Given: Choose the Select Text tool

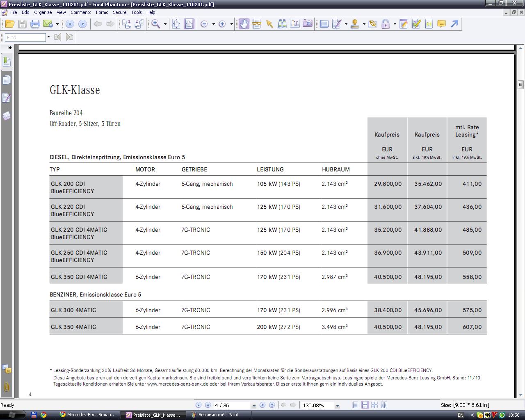Looking at the screenshot, I should pyautogui.click(x=294, y=24).
